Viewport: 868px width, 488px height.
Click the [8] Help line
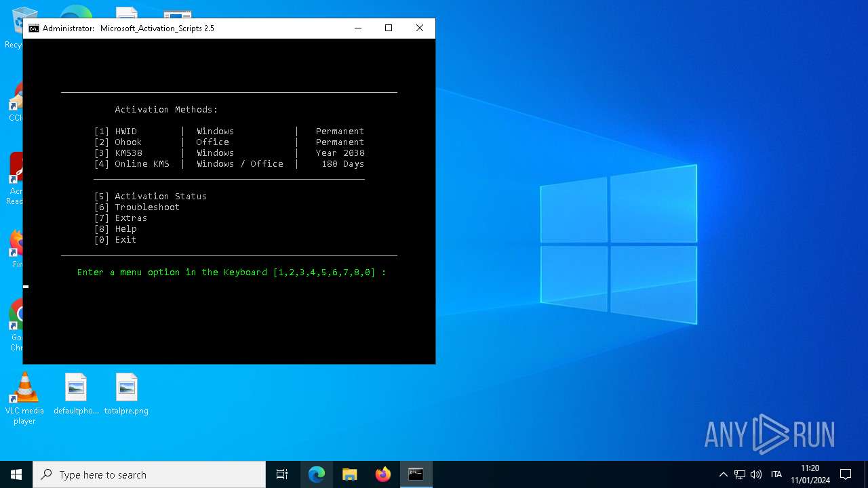(x=115, y=229)
